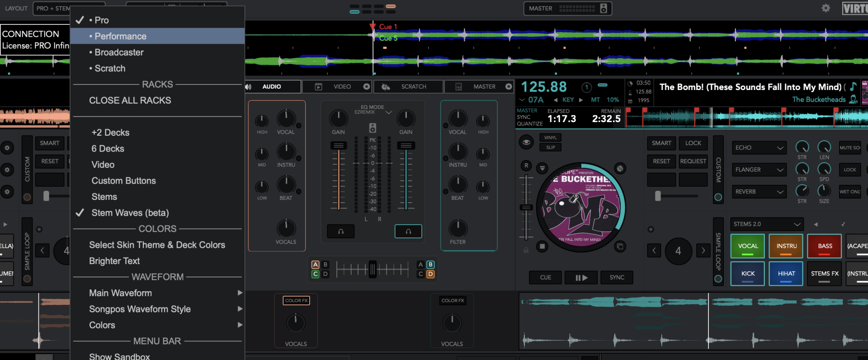Click CLOSE ALL RACKS in the menu
The height and width of the screenshot is (360, 868).
[x=130, y=100]
